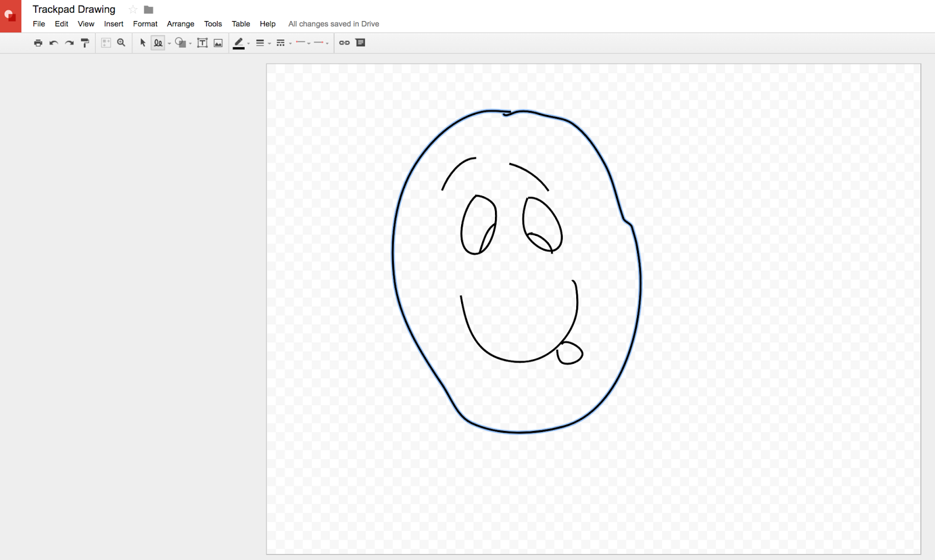The image size is (935, 560).
Task: Expand the line tool dropdown arrow
Action: (169, 43)
